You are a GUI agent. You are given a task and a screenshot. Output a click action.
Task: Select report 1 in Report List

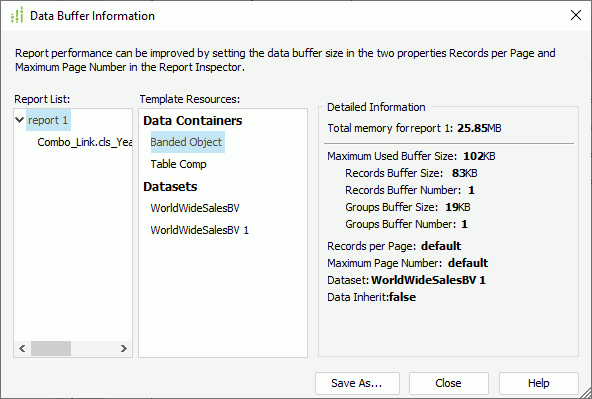(x=48, y=120)
